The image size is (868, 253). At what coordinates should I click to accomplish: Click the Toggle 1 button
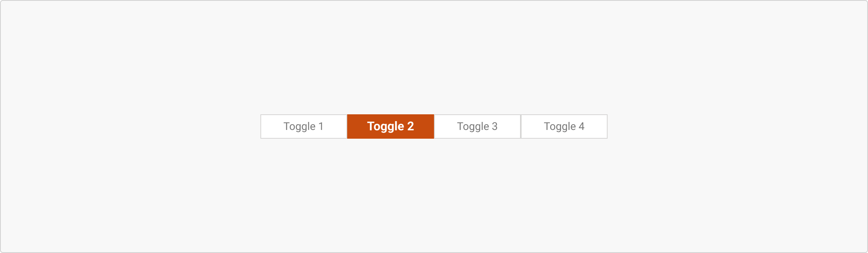(x=304, y=126)
